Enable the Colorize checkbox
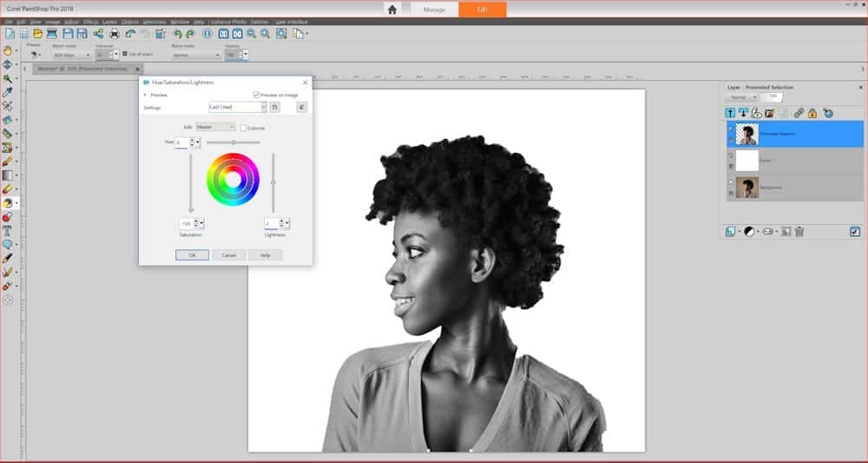The image size is (868, 463). (244, 128)
